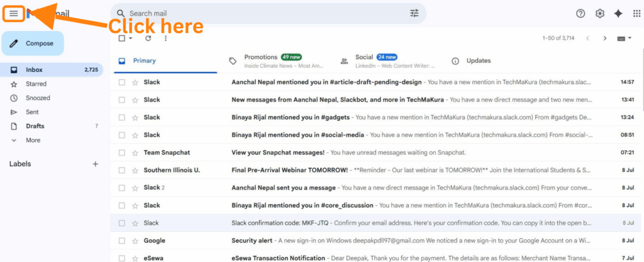Open Settings gear icon
Viewport: 644px width, 262px height.
click(x=599, y=14)
